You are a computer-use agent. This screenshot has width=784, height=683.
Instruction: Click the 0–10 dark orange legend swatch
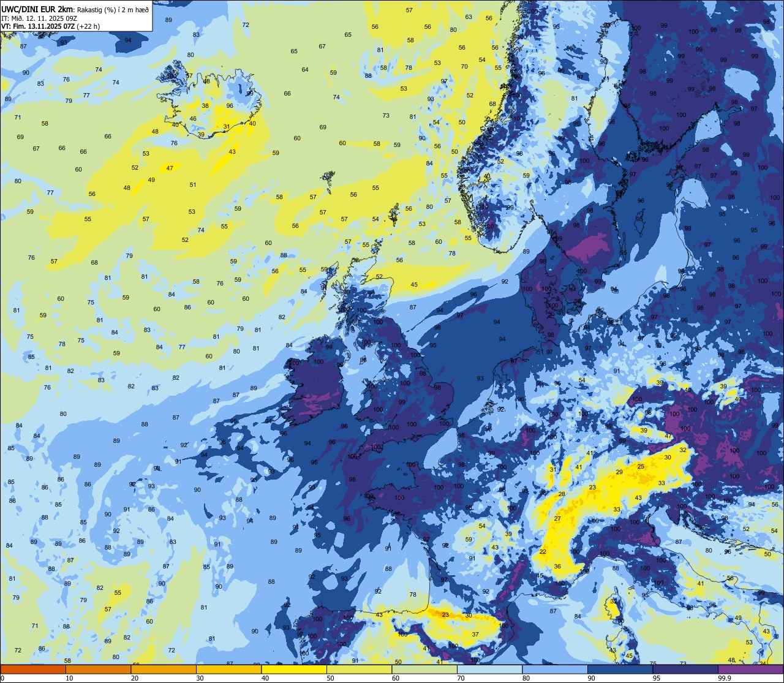[33, 670]
